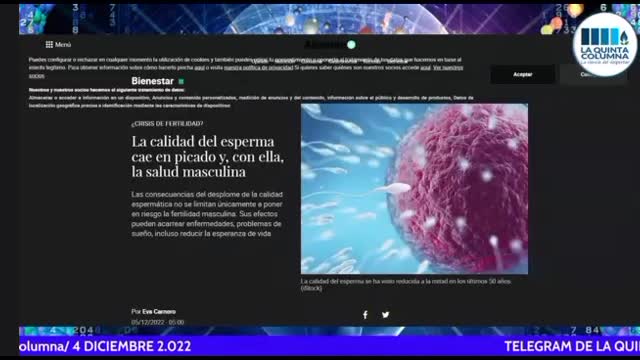Click the partially hidden cookie configure button
Viewport: 640px width, 360px height.
[593, 74]
